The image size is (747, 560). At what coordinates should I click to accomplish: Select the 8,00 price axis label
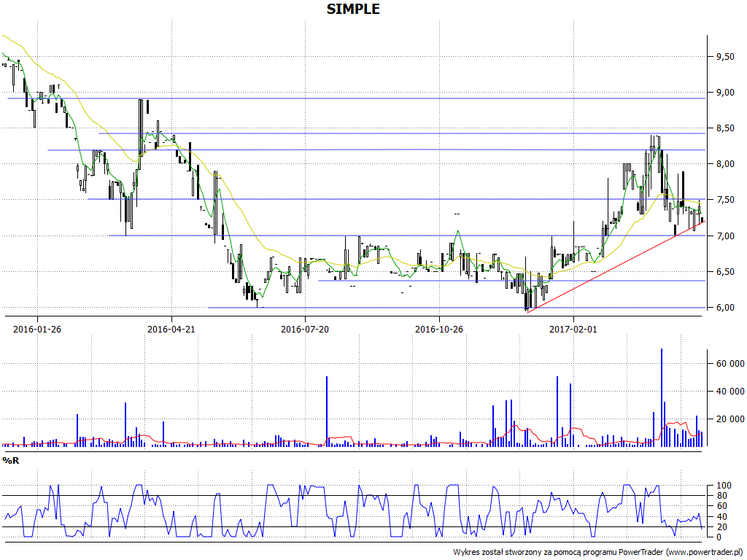[725, 164]
